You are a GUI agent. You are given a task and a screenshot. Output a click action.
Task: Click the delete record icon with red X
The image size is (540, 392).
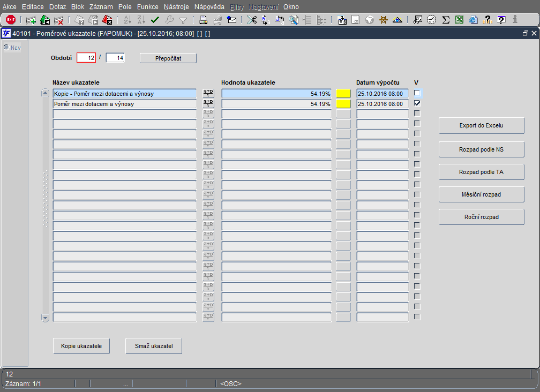[x=59, y=20]
